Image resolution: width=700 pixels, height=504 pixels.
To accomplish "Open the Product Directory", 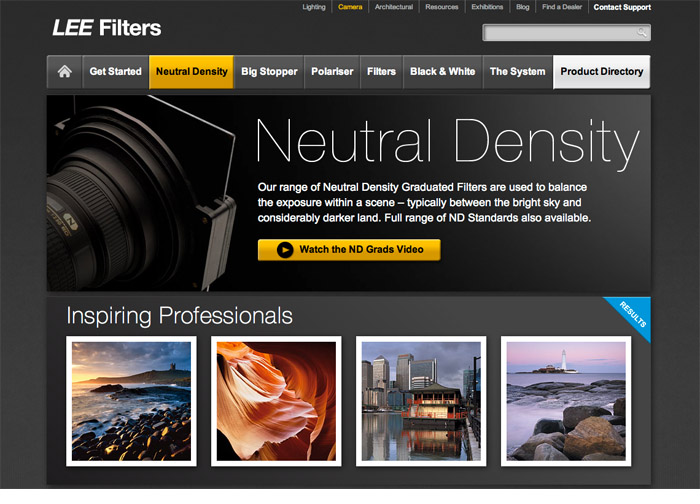I will pyautogui.click(x=601, y=72).
